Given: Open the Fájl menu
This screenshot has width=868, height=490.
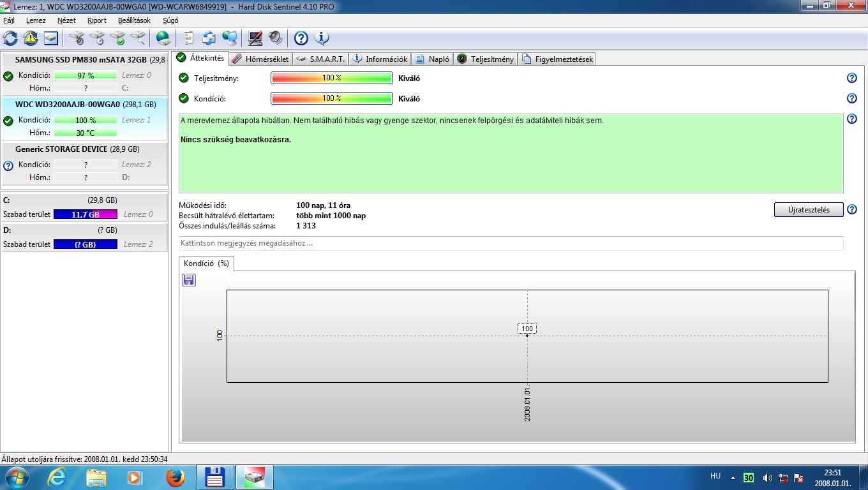Looking at the screenshot, I should tap(9, 20).
